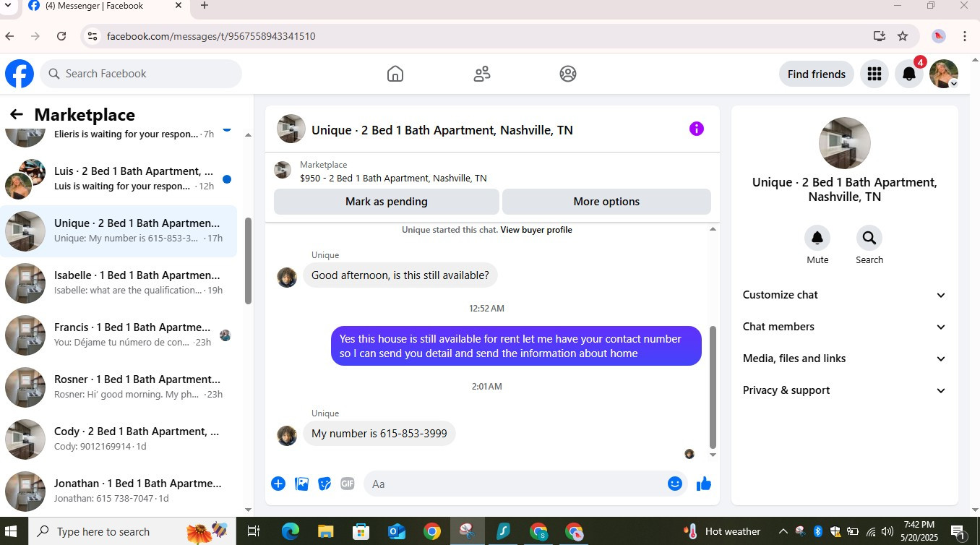Go to Home feed icon
The image size is (980, 545).
395,74
